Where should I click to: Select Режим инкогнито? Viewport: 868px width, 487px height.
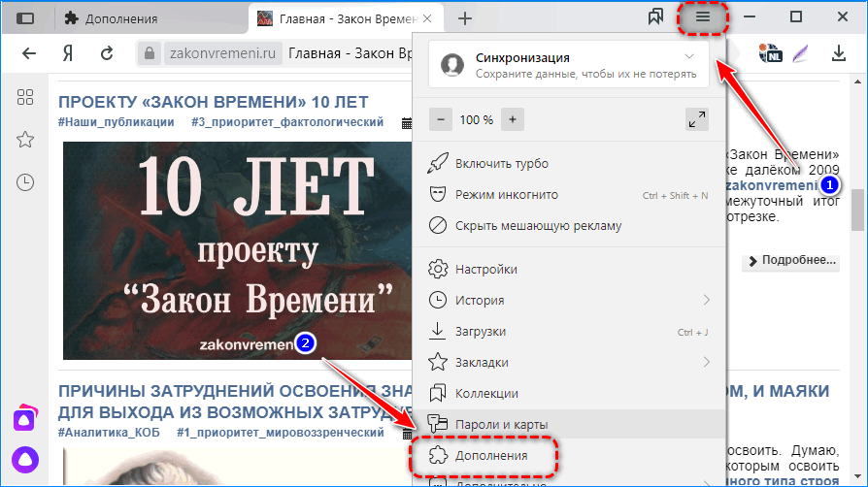(x=569, y=195)
